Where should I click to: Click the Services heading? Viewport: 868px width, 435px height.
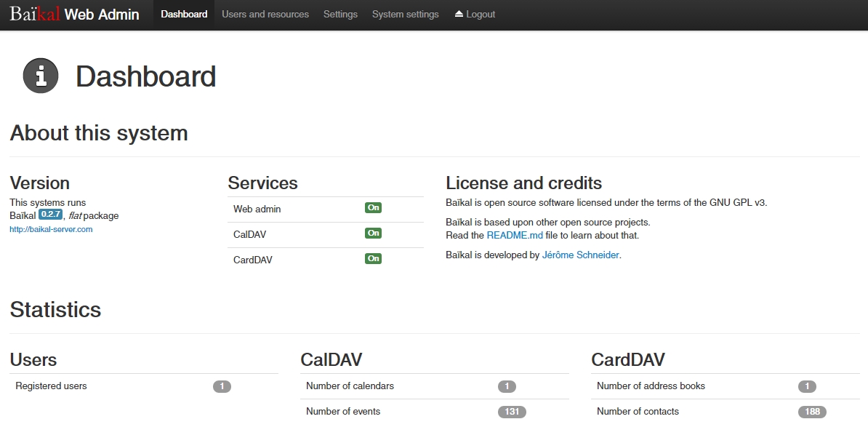pos(263,183)
